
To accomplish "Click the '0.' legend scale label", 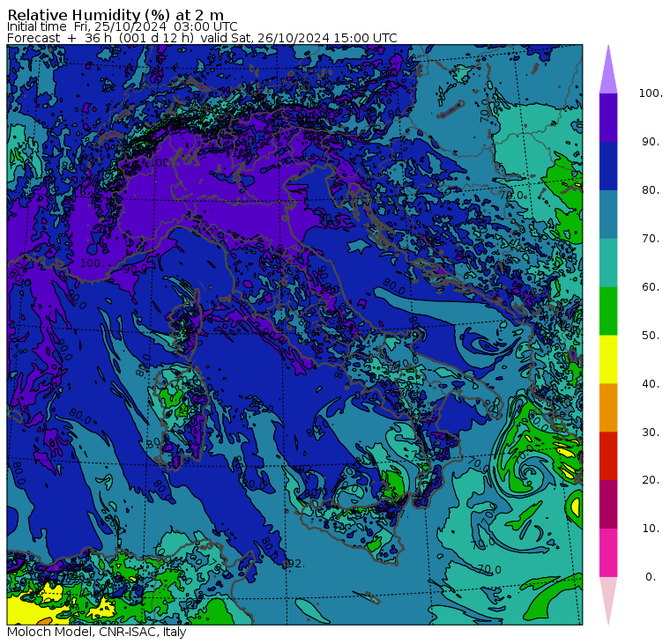I will 651,577.
